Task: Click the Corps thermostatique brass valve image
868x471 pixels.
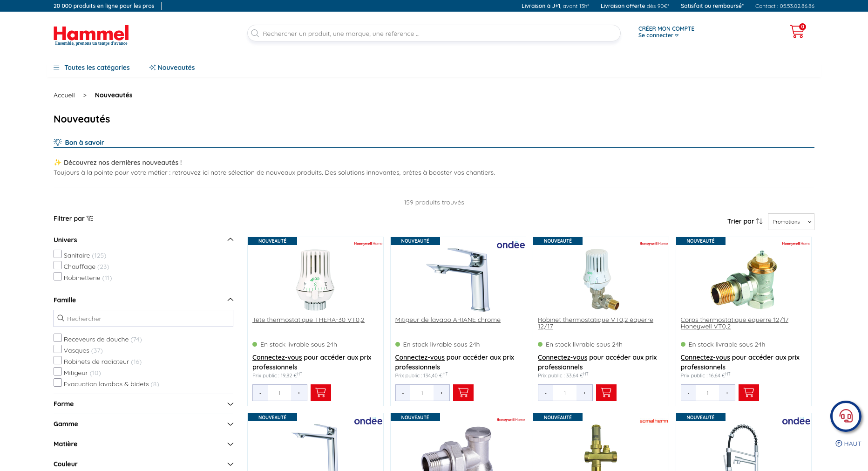Action: [x=744, y=280]
